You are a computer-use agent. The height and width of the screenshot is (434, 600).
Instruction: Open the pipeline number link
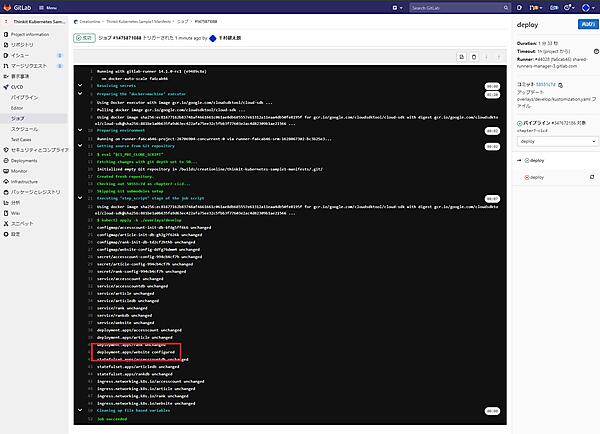(564, 123)
